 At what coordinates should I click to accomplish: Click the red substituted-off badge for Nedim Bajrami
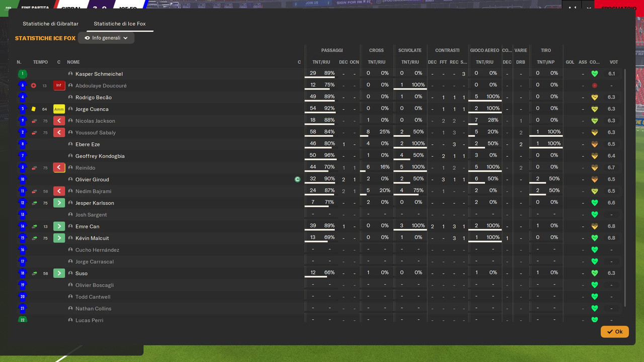[x=59, y=191]
